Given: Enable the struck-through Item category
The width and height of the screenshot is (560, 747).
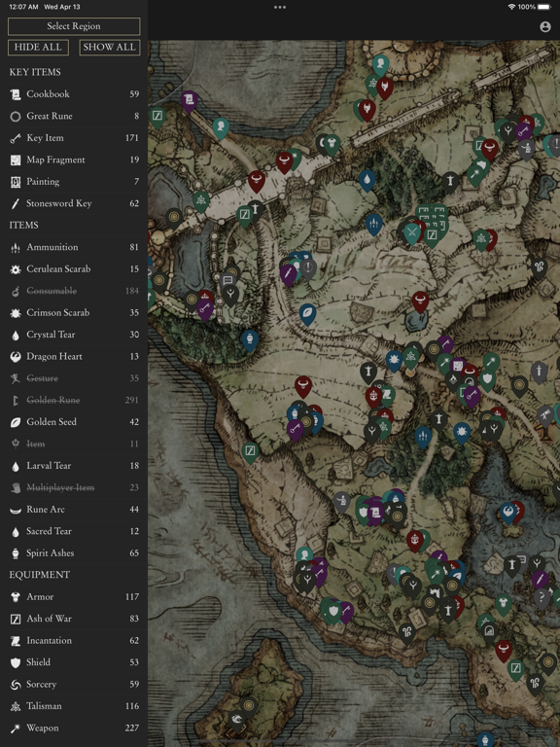Looking at the screenshot, I should pyautogui.click(x=74, y=444).
